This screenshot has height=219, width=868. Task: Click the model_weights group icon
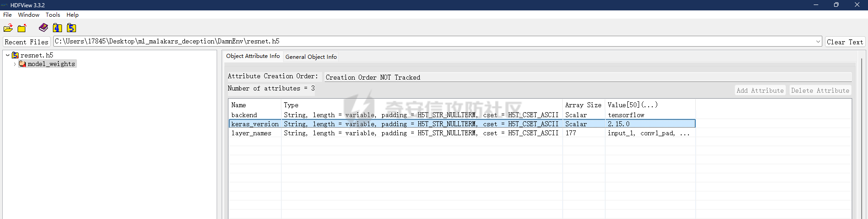pos(22,64)
